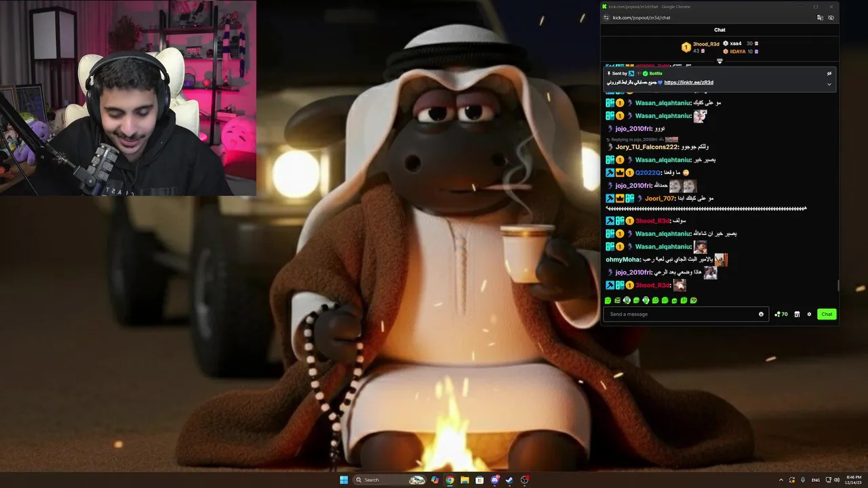Open Copilot from the taskbar
Screen dimensions: 868x488
(435, 480)
